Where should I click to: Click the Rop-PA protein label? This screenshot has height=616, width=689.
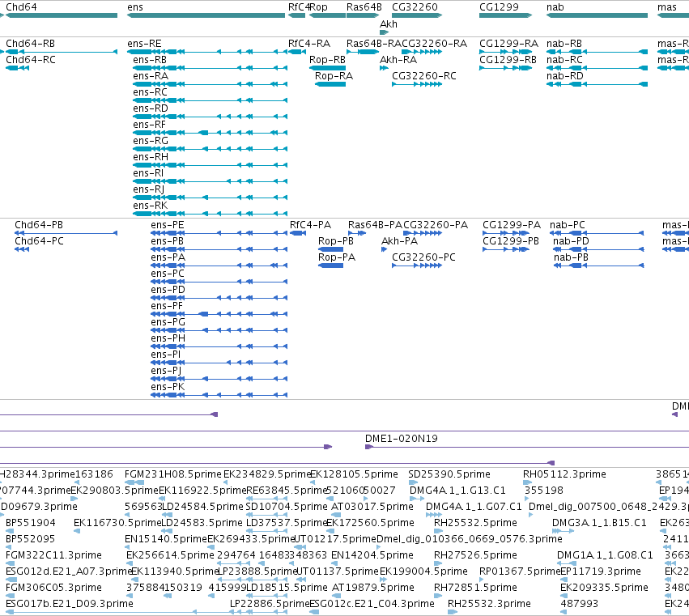pyautogui.click(x=337, y=257)
